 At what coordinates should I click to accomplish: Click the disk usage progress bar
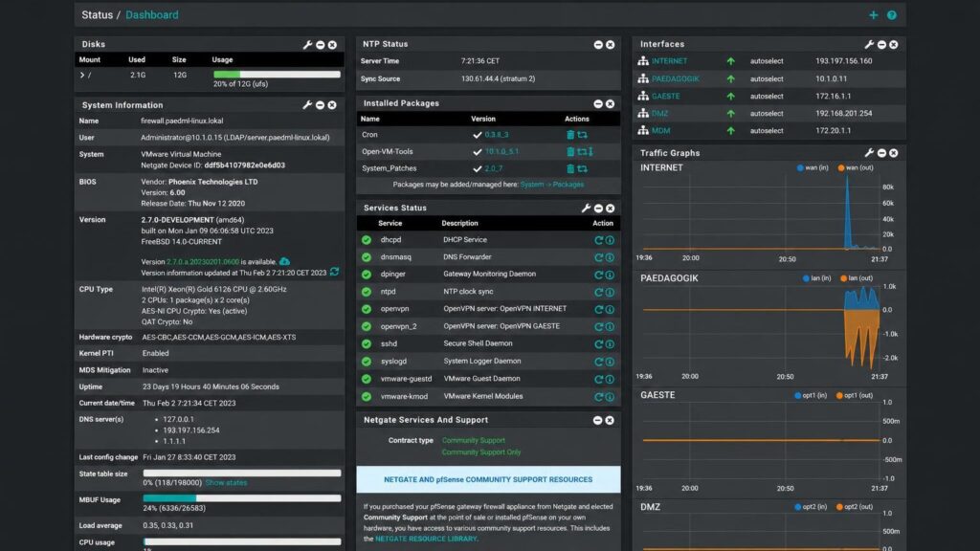277,75
